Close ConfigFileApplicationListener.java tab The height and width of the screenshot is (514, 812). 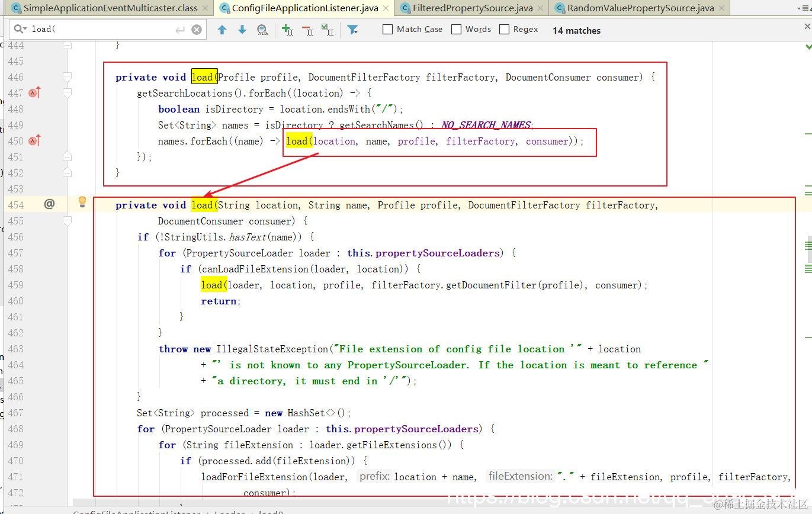pyautogui.click(x=386, y=8)
